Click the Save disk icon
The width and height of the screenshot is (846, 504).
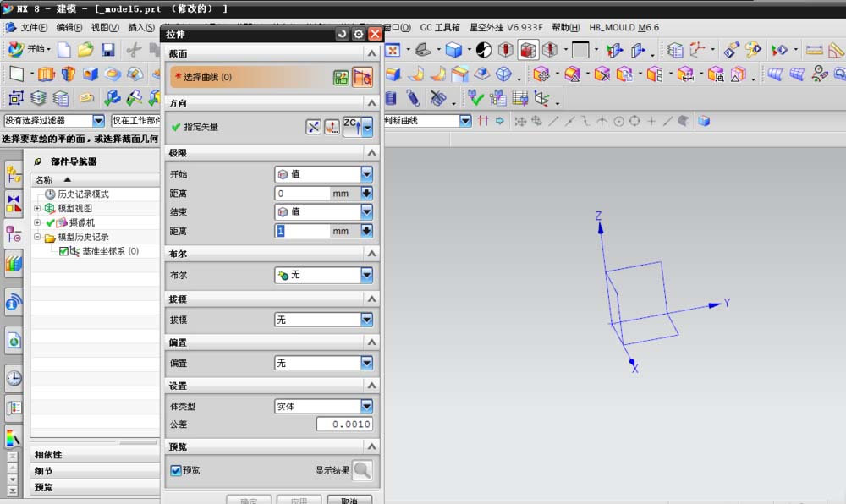pyautogui.click(x=108, y=50)
